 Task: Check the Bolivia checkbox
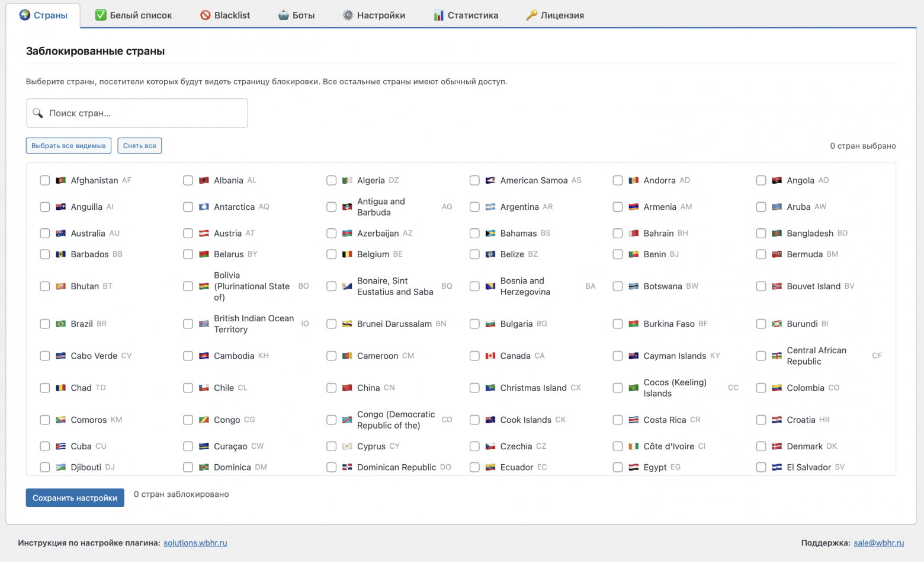pos(188,286)
